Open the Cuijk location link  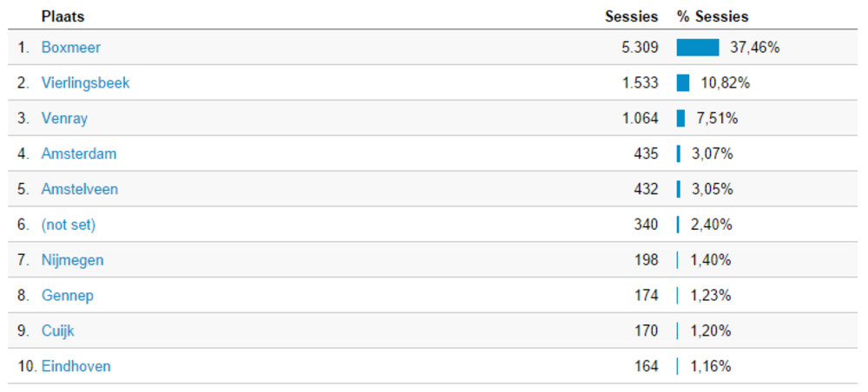tap(57, 330)
